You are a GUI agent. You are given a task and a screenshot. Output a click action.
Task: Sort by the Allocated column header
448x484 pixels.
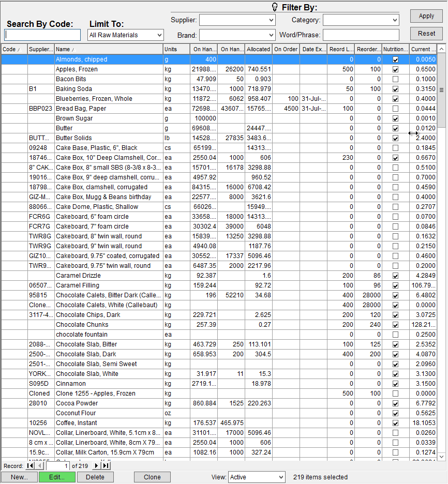[x=259, y=50]
